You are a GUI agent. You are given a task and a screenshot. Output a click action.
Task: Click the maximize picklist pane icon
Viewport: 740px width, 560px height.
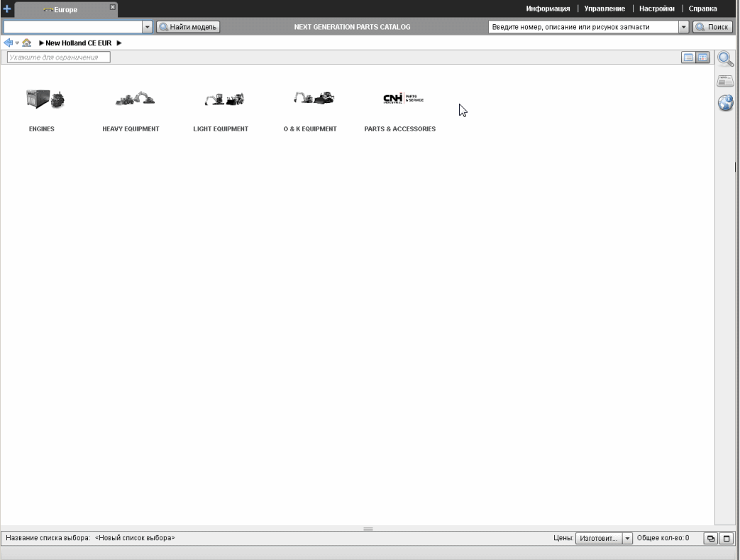[727, 538]
